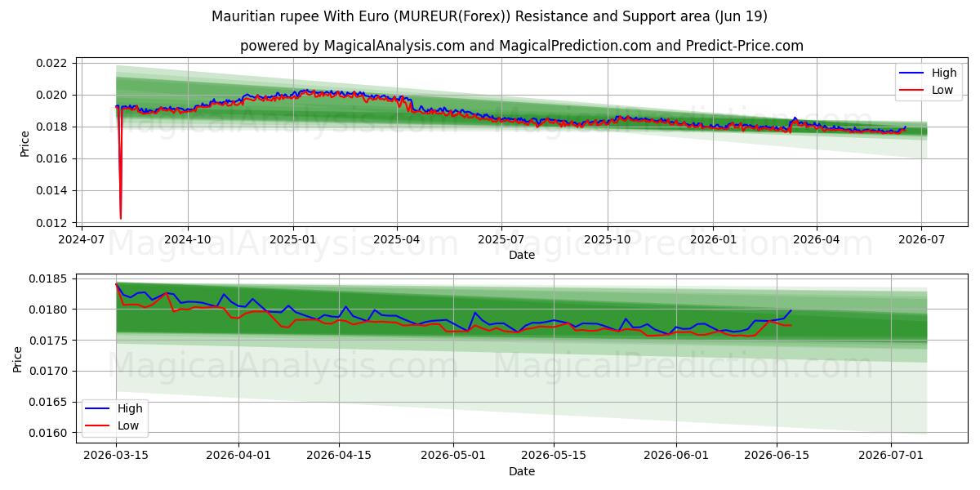
Task: Click the 2026-07-01 date tick label
Action: 893,456
